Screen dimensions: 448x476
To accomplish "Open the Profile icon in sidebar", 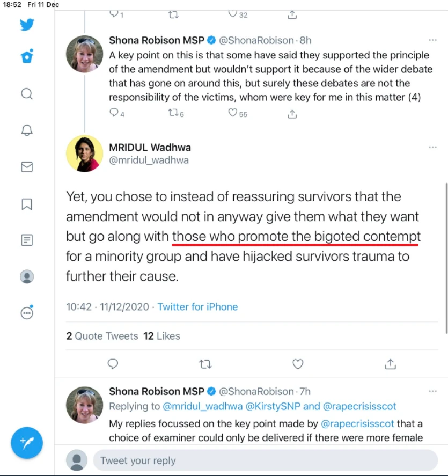I will 27,276.
